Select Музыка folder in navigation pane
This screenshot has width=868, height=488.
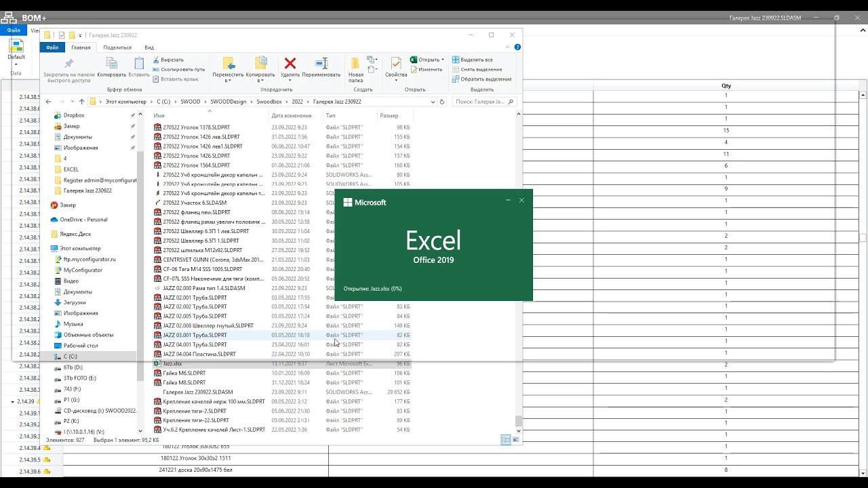click(x=68, y=324)
